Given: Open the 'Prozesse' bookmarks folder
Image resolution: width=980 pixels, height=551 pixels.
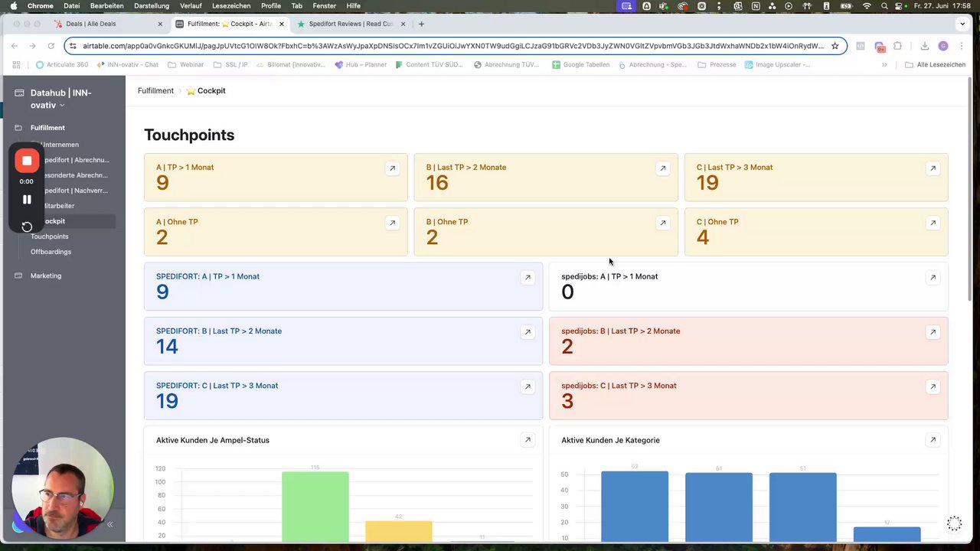Looking at the screenshot, I should click(717, 65).
